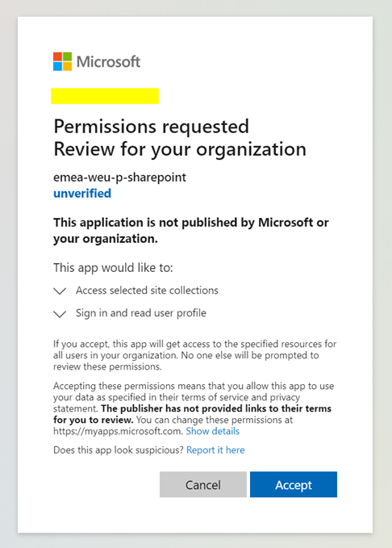Click the Permissions requested heading
Viewport: 392px width, 548px height.
click(x=152, y=126)
